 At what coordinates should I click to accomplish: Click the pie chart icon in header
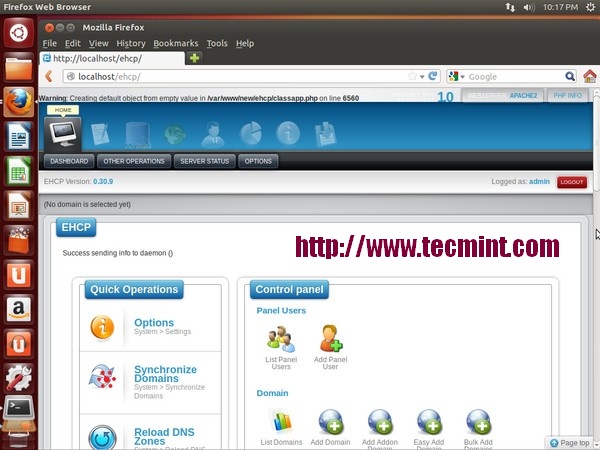(x=251, y=134)
